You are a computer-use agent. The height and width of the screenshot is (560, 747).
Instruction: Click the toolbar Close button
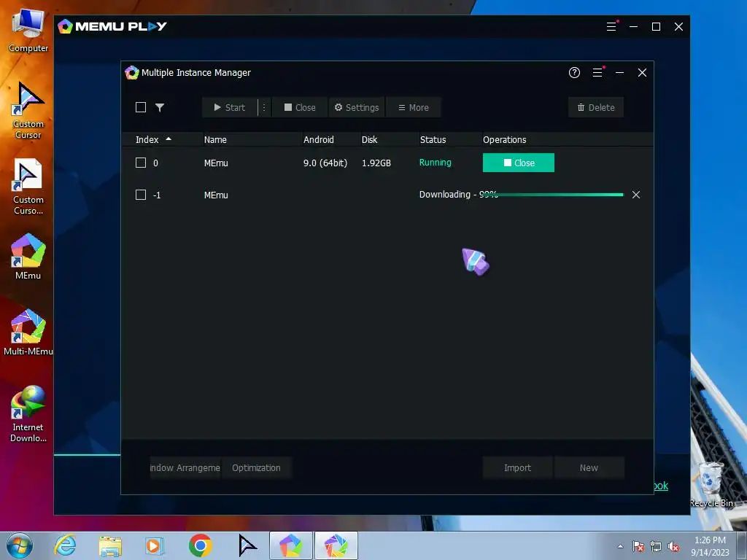[x=300, y=108]
